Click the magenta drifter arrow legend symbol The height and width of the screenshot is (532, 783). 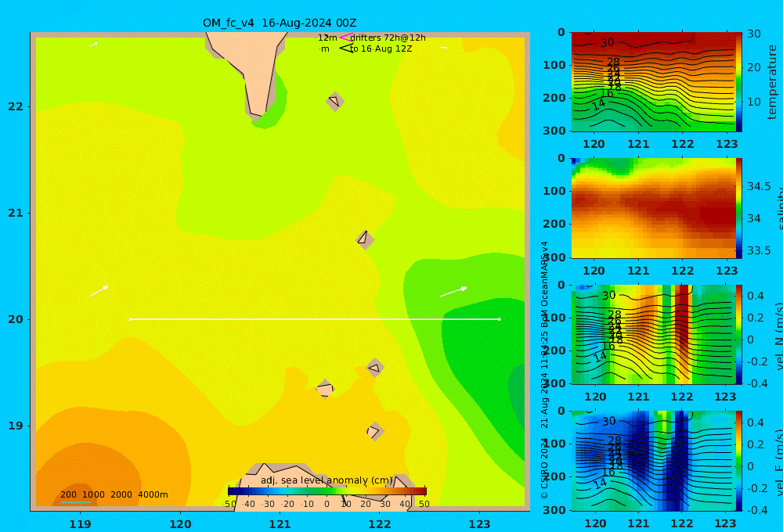pos(346,38)
